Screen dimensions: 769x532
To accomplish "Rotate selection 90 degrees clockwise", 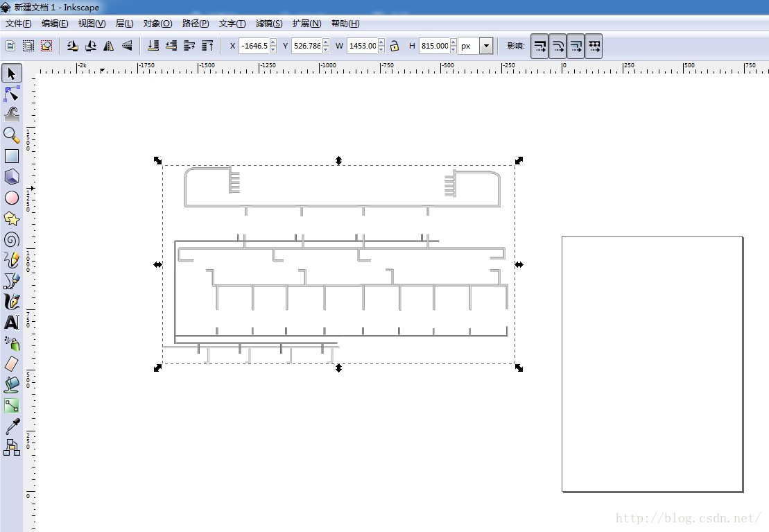I will click(91, 46).
